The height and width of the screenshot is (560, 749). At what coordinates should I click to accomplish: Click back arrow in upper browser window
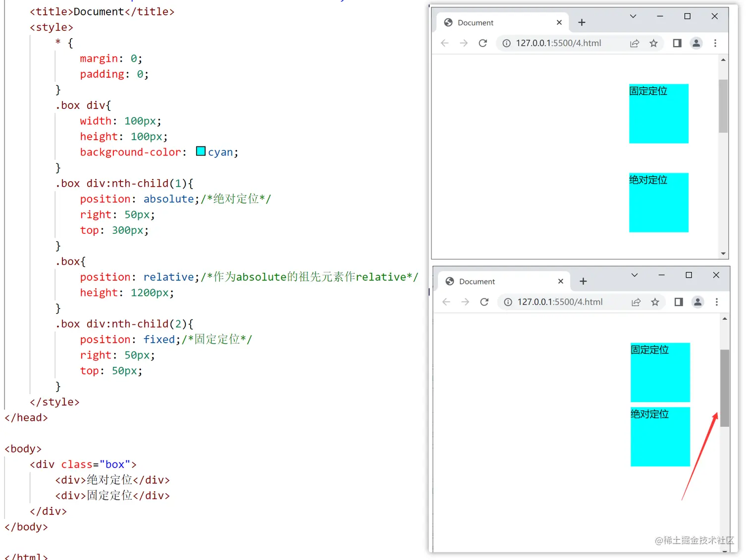tap(445, 43)
